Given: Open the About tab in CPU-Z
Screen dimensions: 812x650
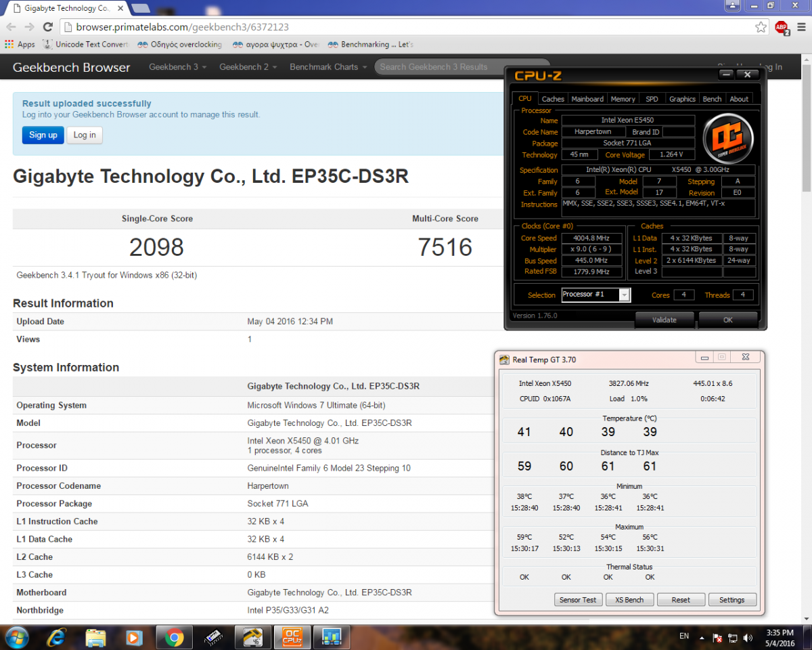Looking at the screenshot, I should [x=739, y=99].
